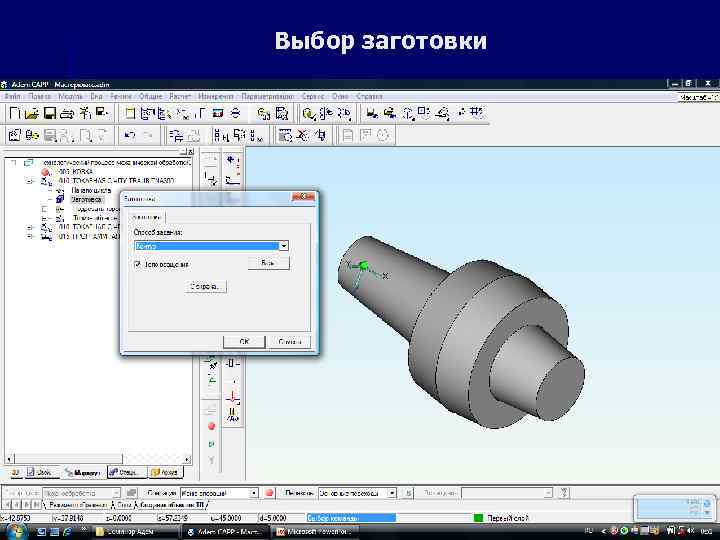Click the first icon of second toolbar row
This screenshot has width=720, height=540.
pos(15,135)
